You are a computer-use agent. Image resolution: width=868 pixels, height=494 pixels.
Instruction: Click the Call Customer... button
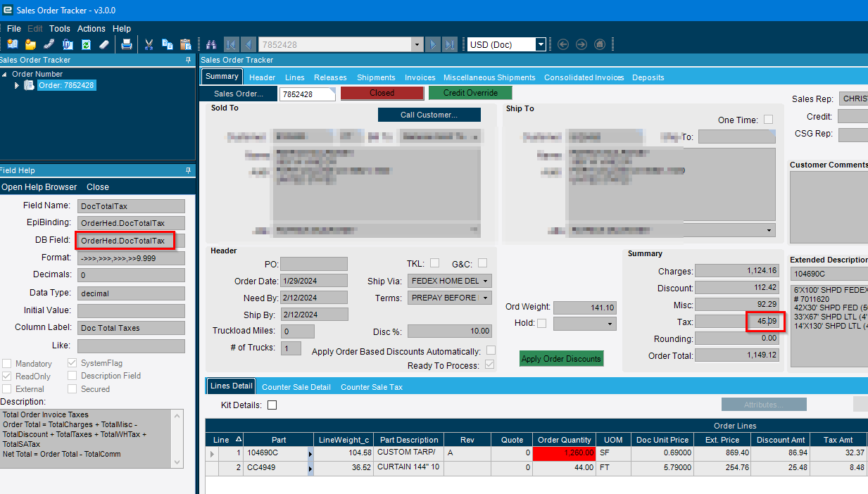click(429, 115)
